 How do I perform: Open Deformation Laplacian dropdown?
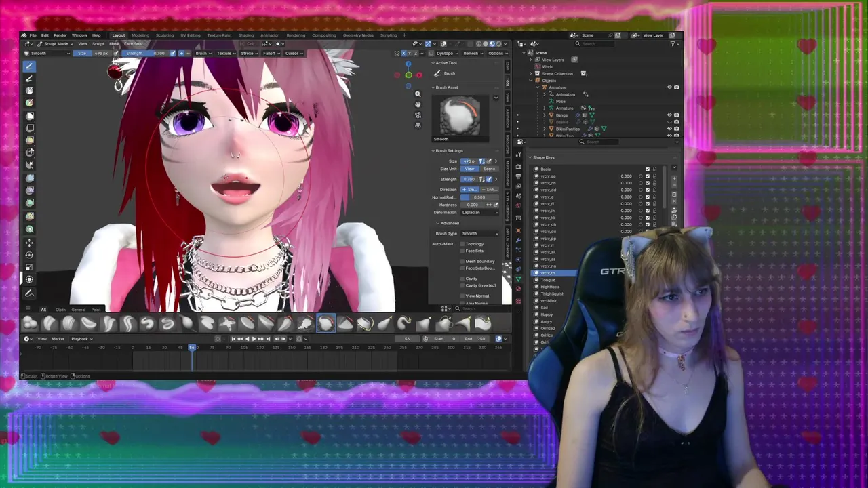(x=479, y=212)
